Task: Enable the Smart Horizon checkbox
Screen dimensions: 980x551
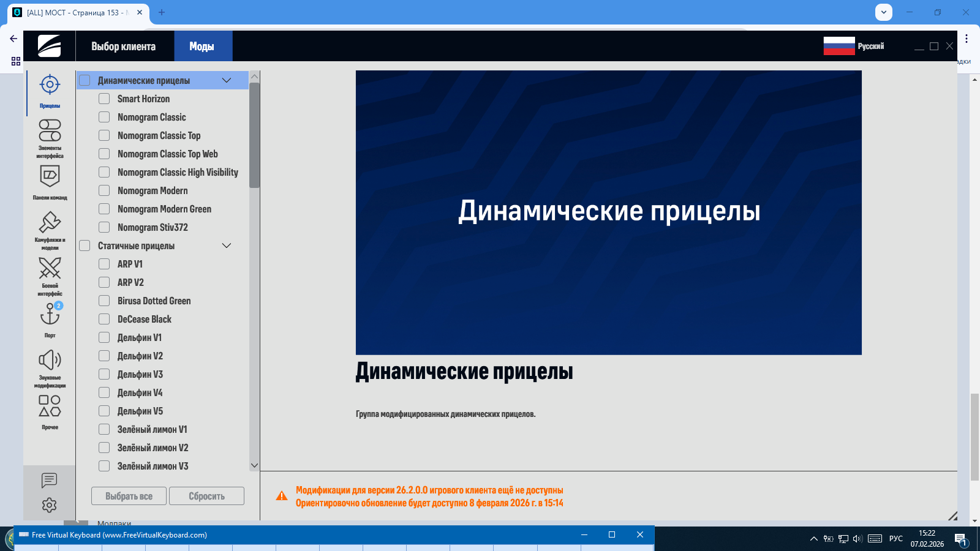Action: (104, 99)
